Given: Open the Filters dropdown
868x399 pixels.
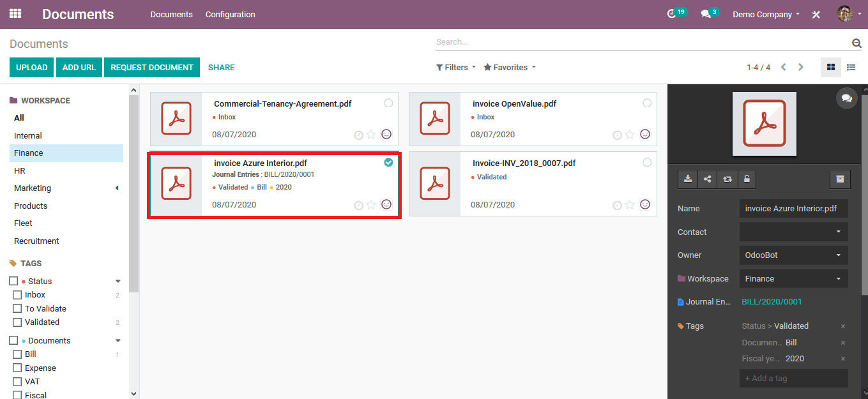Looking at the screenshot, I should click(x=456, y=67).
